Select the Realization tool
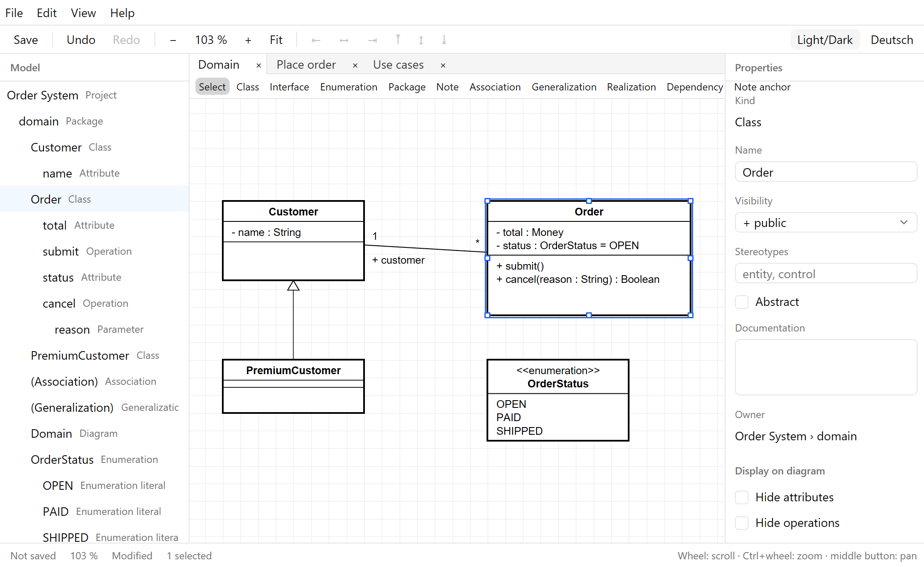The width and height of the screenshot is (924, 567). tap(631, 87)
